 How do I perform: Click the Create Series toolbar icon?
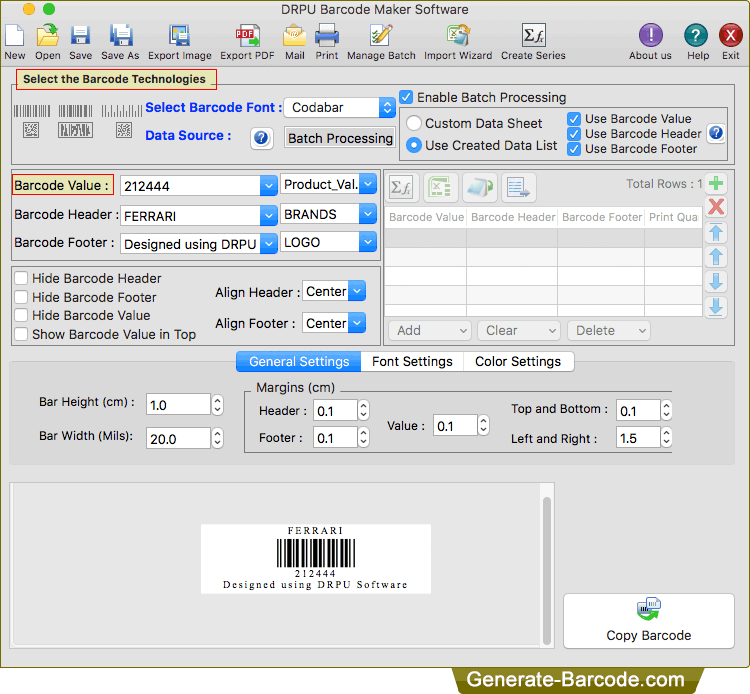(533, 36)
